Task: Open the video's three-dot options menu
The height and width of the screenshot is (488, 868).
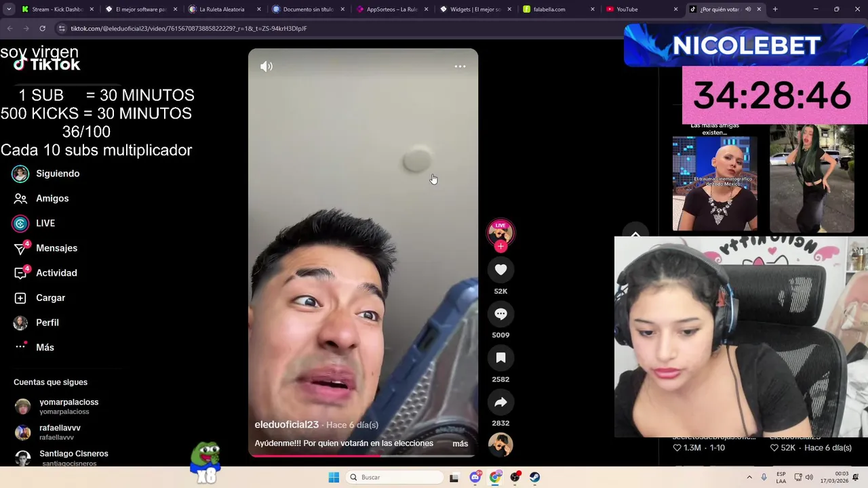Action: coord(460,66)
